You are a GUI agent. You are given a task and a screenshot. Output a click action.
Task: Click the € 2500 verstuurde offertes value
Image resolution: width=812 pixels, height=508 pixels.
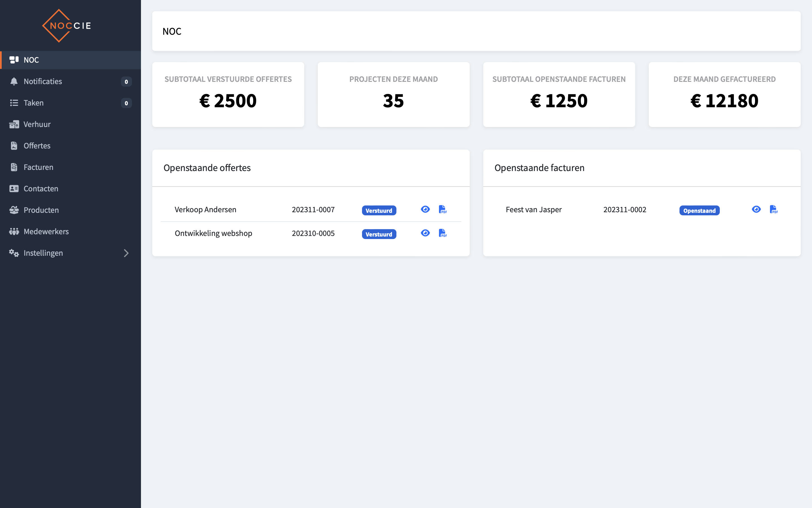pos(228,100)
